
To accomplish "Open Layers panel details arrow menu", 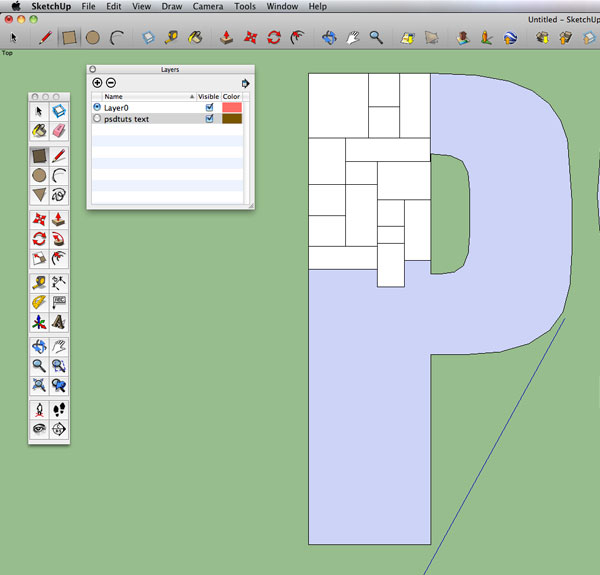I will click(x=245, y=83).
